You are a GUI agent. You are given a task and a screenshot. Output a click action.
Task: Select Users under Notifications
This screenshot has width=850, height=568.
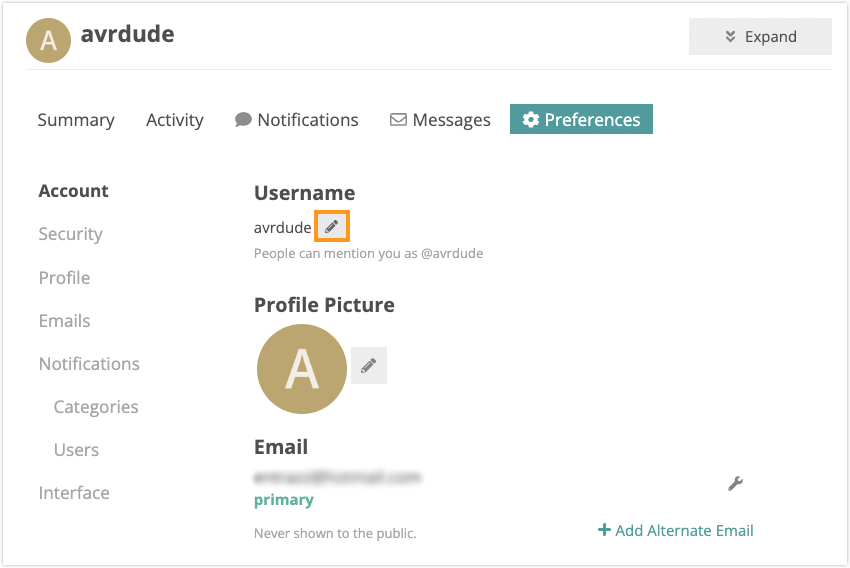point(76,450)
